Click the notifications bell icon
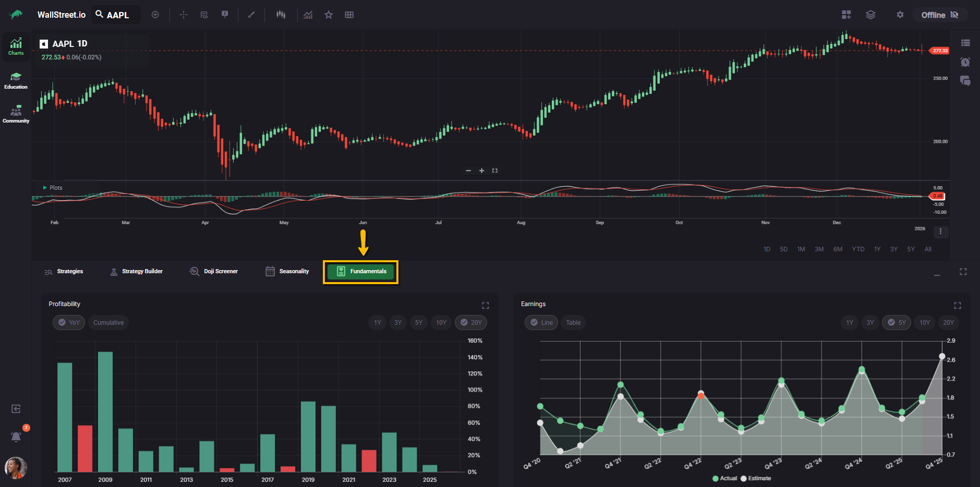The height and width of the screenshot is (487, 980). coord(16,436)
